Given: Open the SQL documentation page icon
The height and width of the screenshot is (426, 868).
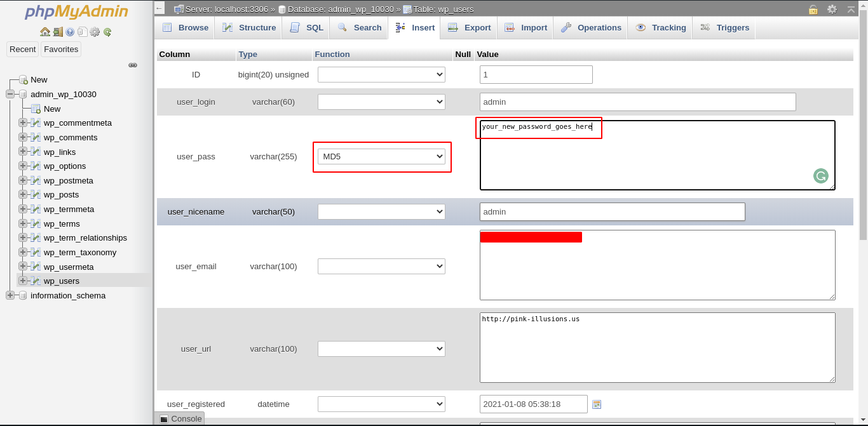Looking at the screenshot, I should tap(81, 32).
